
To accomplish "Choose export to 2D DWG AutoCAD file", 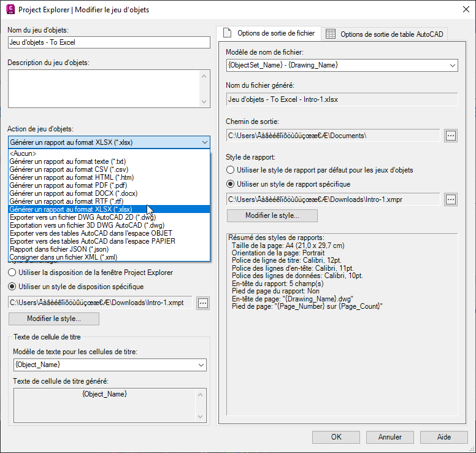I will (x=109, y=217).
